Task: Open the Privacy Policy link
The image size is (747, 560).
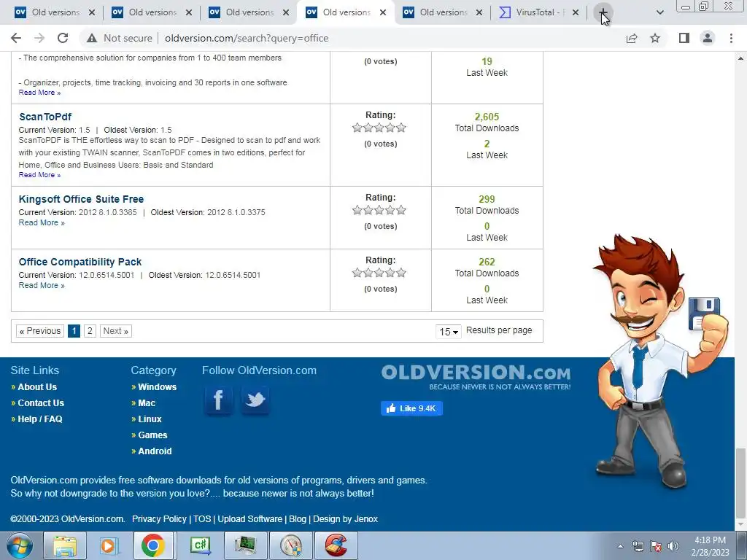Action: (159, 519)
